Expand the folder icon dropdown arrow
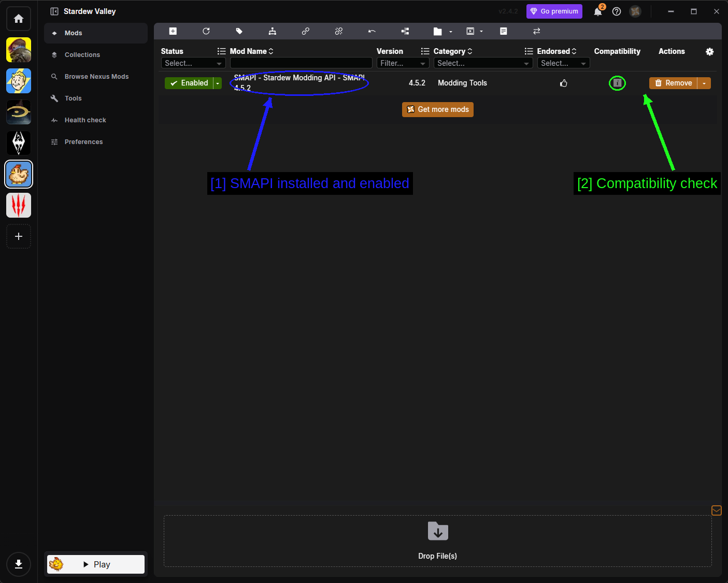Screen dimensions: 728x583 pyautogui.click(x=451, y=32)
